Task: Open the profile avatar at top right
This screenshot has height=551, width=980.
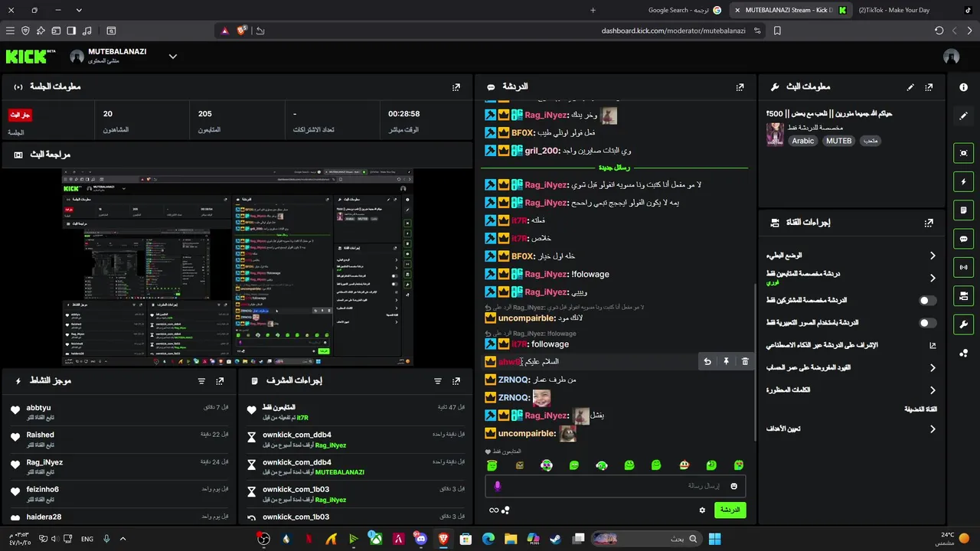Action: pos(952,57)
